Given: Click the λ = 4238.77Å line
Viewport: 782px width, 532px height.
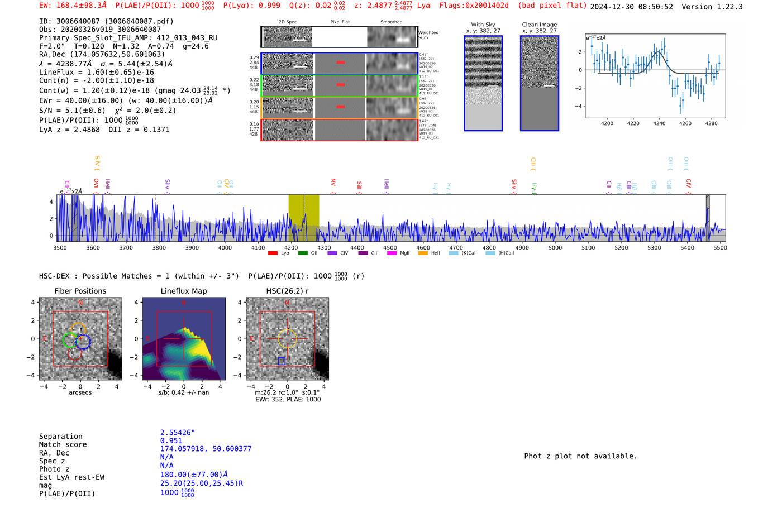Looking at the screenshot, I should (106, 64).
